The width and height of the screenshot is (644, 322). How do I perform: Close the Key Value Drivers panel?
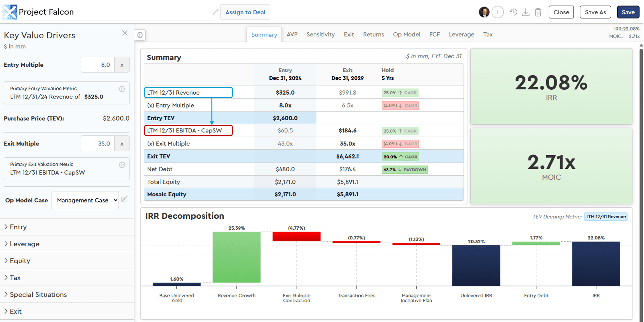[x=125, y=33]
